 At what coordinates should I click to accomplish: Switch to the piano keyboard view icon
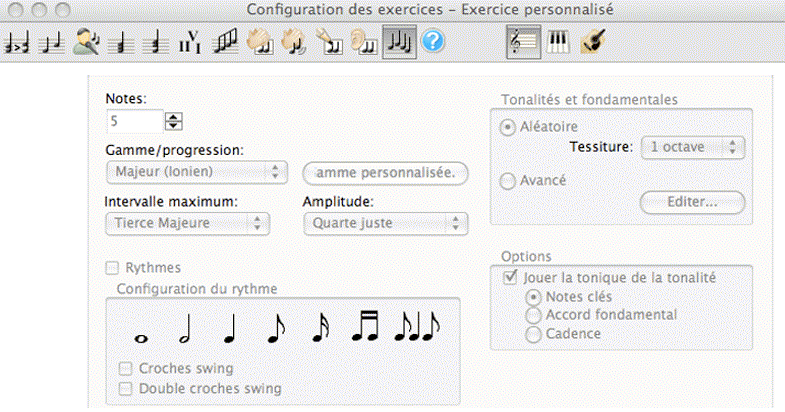point(557,43)
